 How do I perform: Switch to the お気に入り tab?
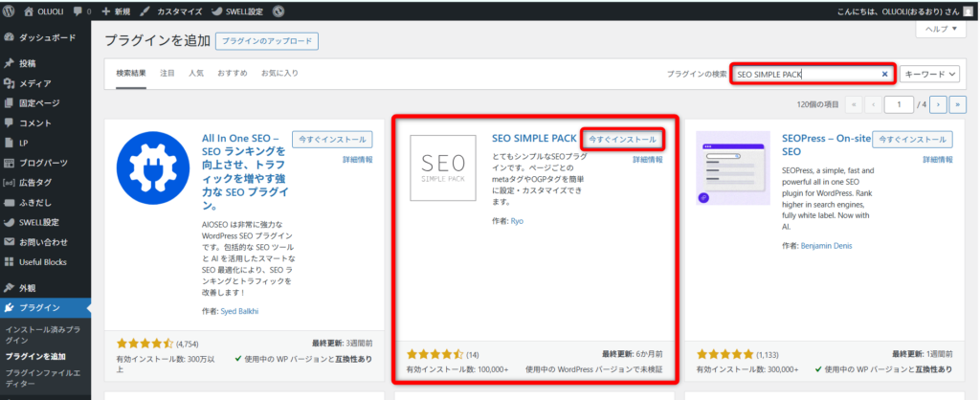(279, 73)
